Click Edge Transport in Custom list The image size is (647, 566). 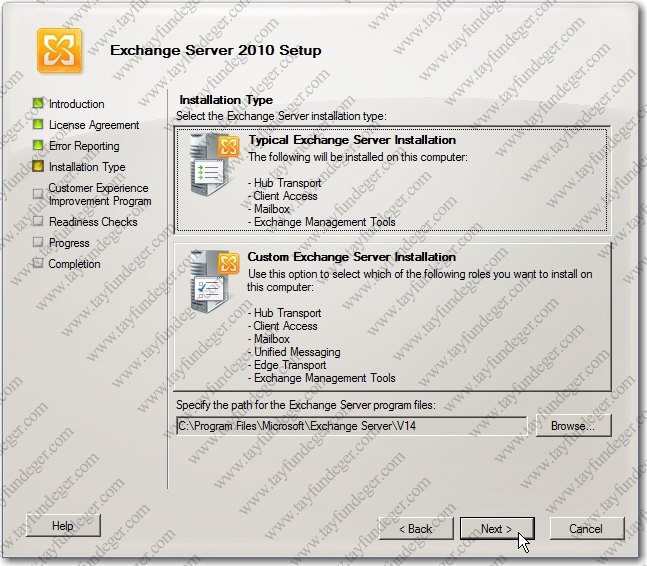290,365
